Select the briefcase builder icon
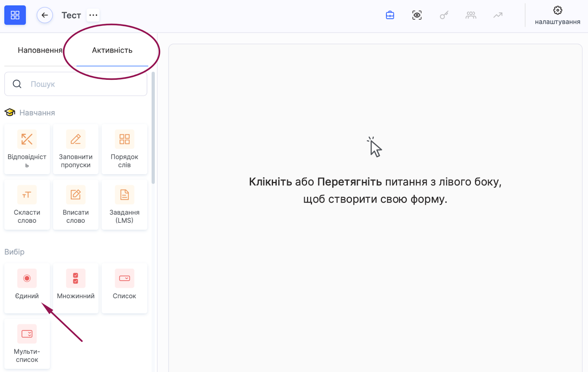The image size is (588, 372). pyautogui.click(x=390, y=15)
